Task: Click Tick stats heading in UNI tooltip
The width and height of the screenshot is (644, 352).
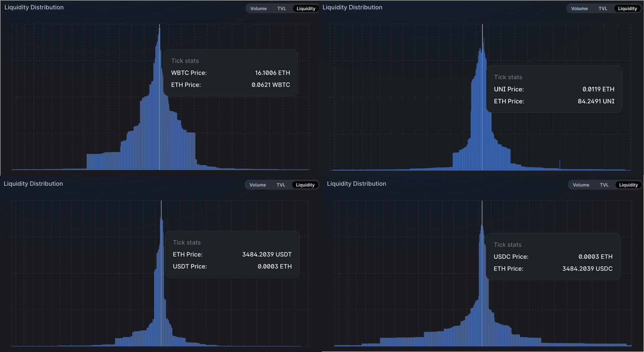Action: (508, 77)
